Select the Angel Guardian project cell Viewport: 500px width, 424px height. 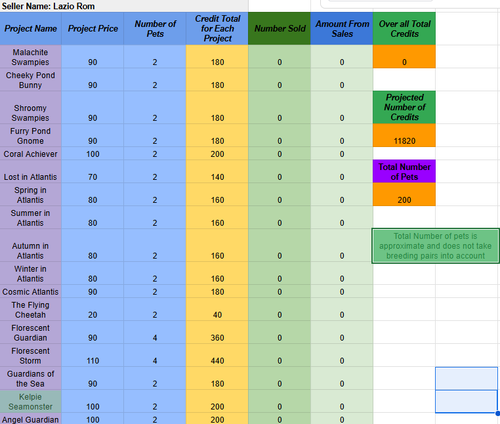31,419
